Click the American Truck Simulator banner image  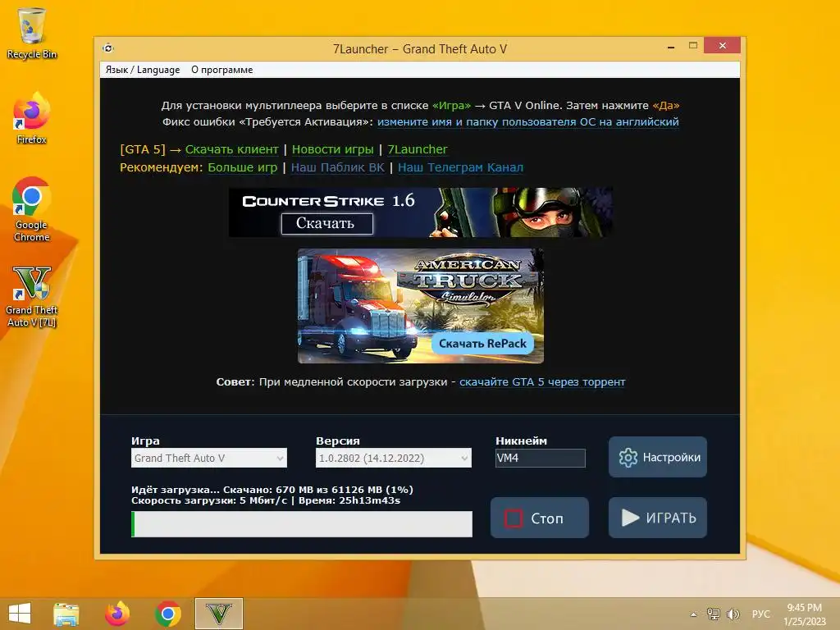(421, 305)
